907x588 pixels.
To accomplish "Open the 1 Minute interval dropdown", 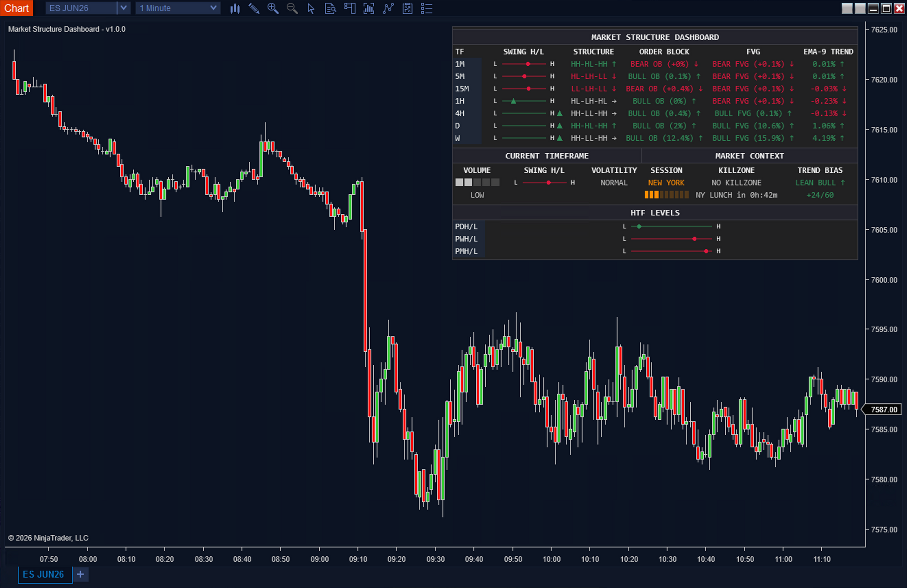I will 177,8.
